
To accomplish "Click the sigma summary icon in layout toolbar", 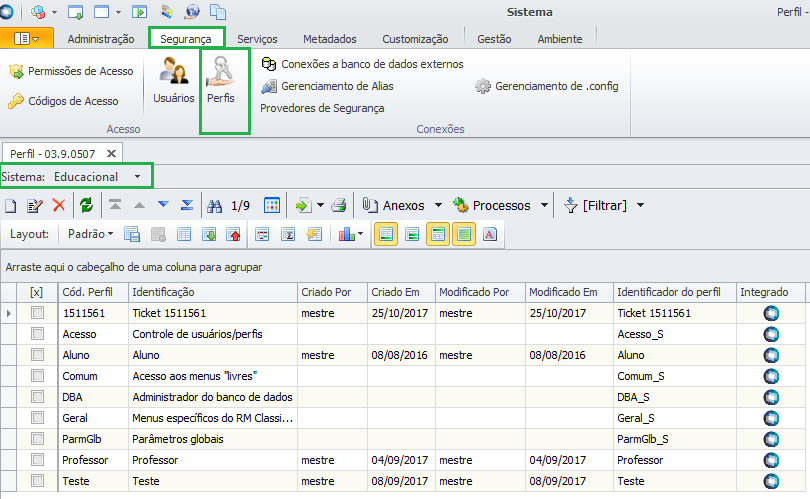I will [x=288, y=235].
